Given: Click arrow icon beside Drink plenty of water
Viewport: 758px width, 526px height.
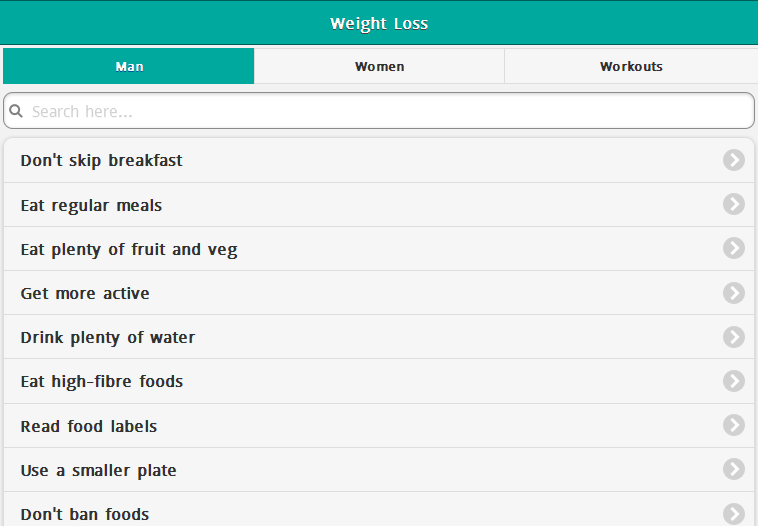Looking at the screenshot, I should 734,337.
